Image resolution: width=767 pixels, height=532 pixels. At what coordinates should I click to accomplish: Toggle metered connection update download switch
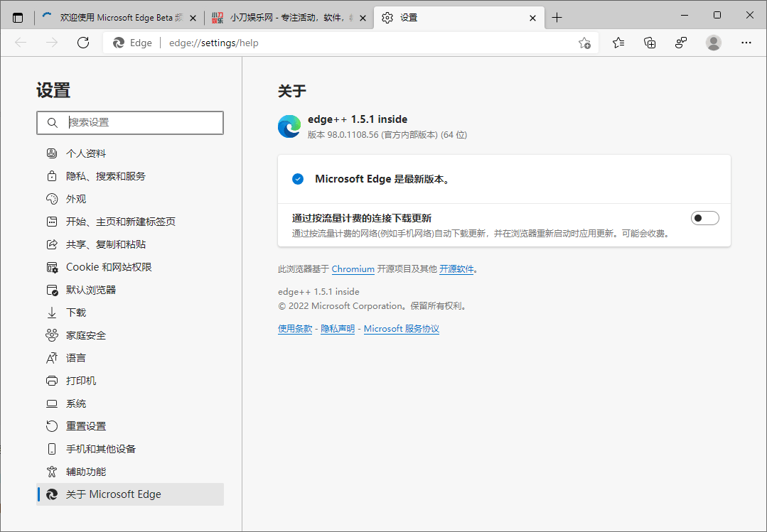click(x=705, y=218)
